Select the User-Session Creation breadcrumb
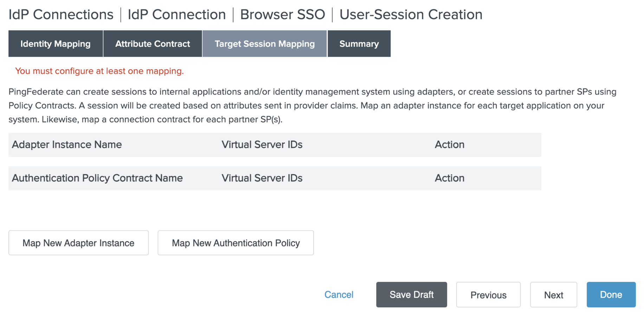The width and height of the screenshot is (644, 316). (x=411, y=15)
